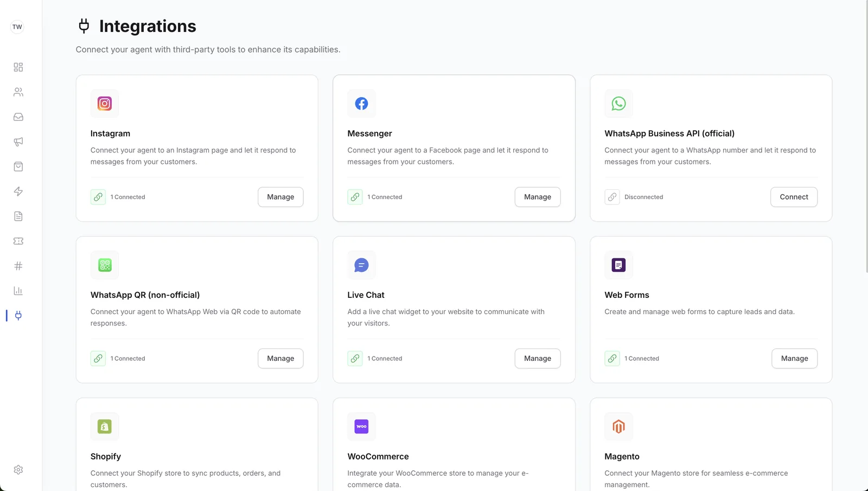Open the TW user avatar
This screenshot has width=868, height=491.
17,27
